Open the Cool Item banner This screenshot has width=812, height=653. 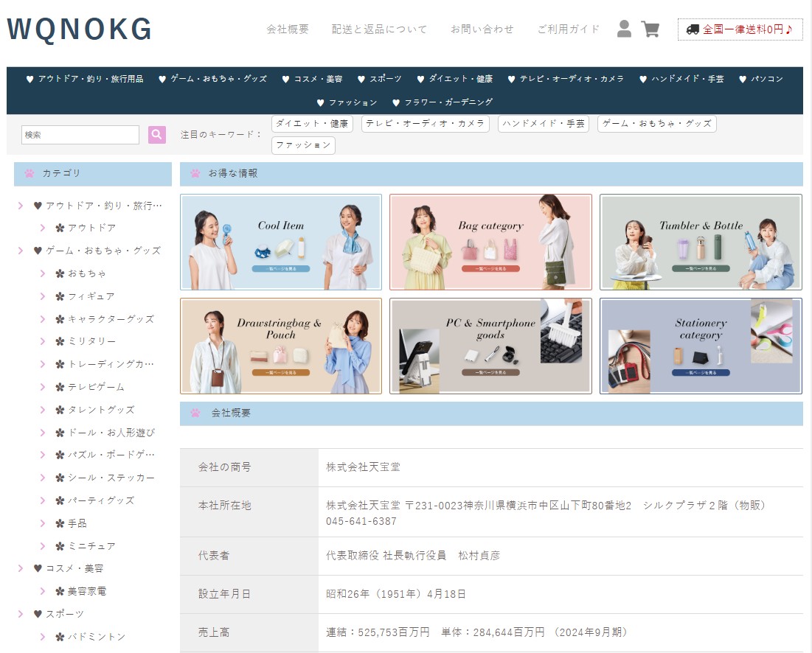[x=281, y=242]
